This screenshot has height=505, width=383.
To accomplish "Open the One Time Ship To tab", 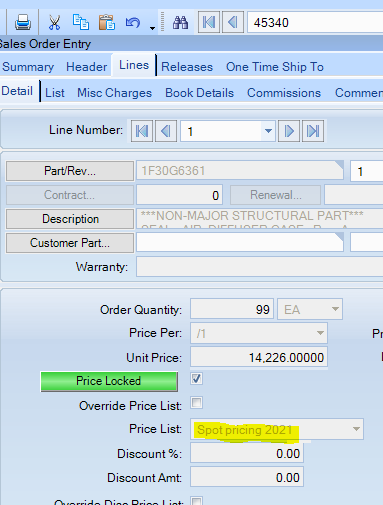I will coord(275,67).
